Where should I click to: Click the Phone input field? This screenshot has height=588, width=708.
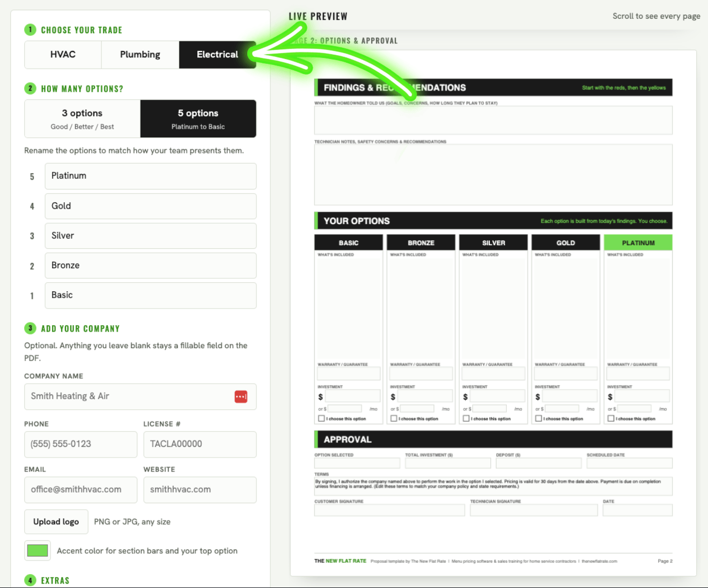80,444
